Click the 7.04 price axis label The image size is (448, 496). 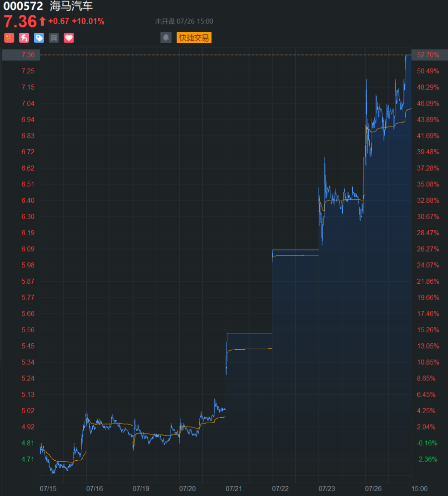click(28, 104)
